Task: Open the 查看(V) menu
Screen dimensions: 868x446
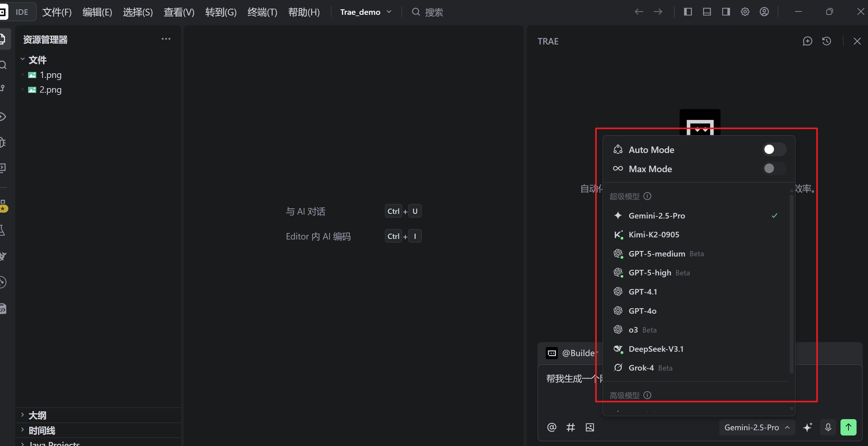Action: (179, 12)
